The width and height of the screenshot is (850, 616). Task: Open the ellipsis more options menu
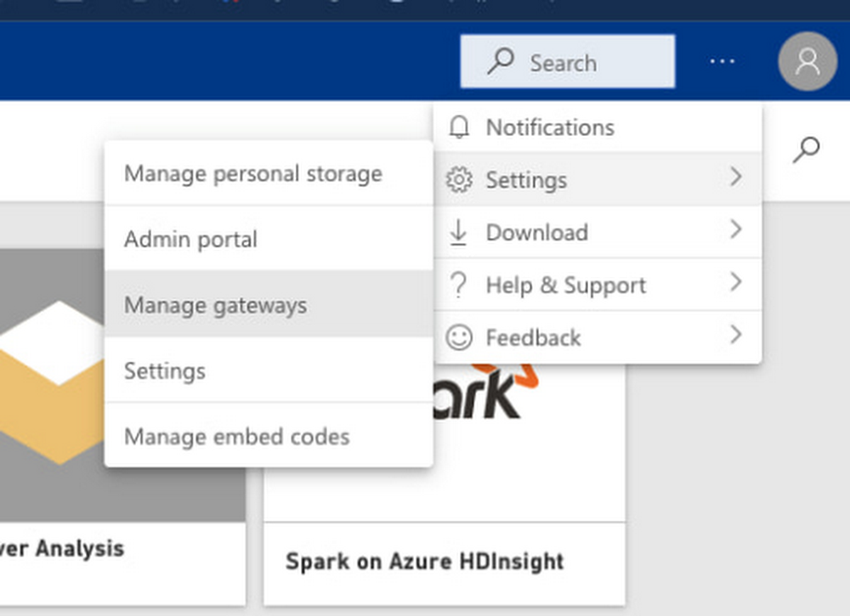(722, 62)
